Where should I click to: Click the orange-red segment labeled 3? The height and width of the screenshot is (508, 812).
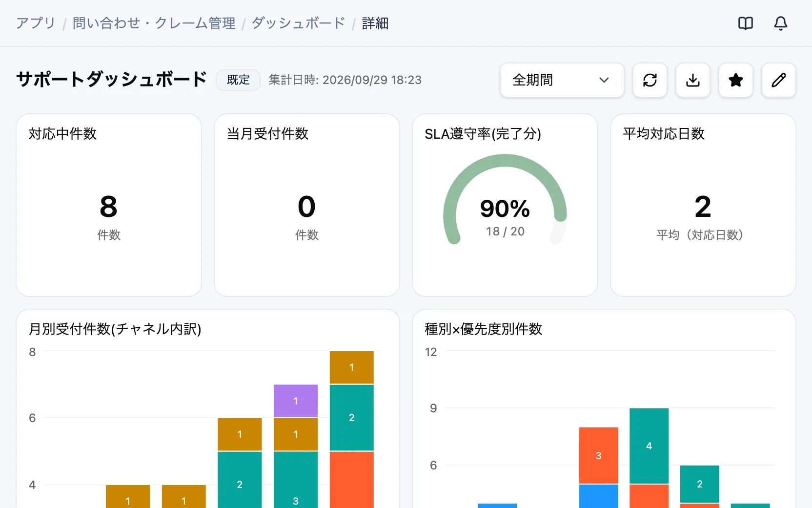598,456
